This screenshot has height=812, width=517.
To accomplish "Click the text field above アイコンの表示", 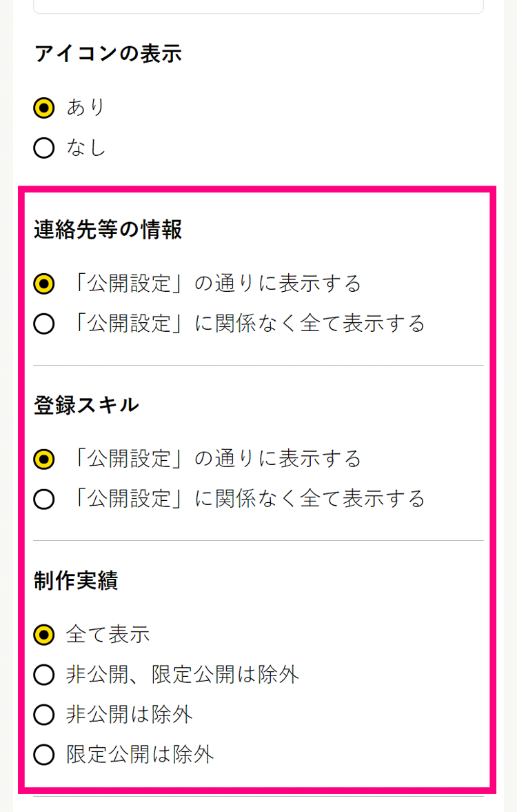I will pos(258,6).
